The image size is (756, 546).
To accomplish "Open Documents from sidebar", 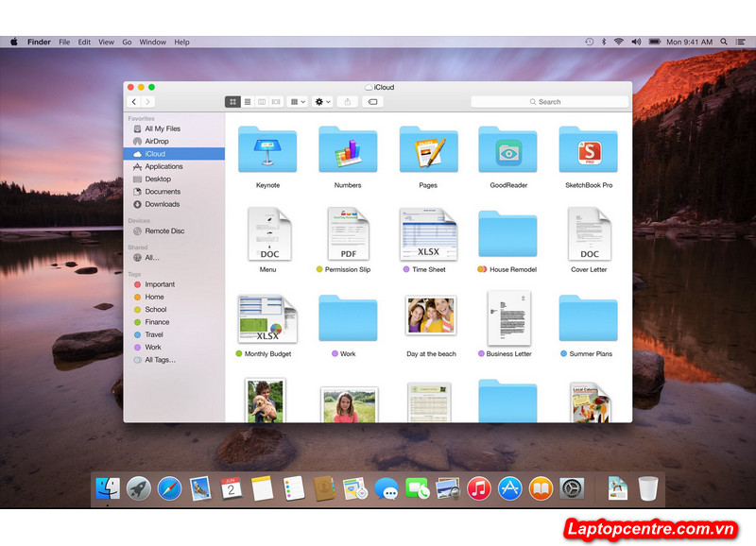I will click(174, 192).
